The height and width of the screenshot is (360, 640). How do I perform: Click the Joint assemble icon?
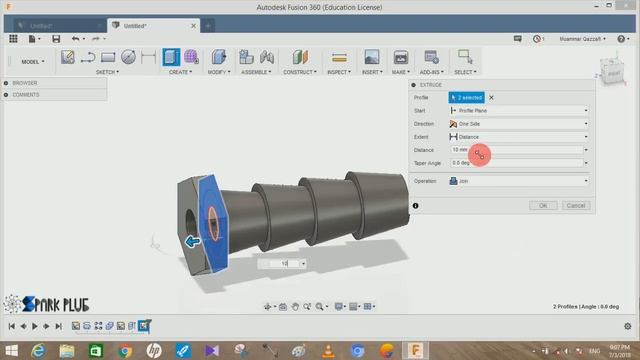click(267, 57)
